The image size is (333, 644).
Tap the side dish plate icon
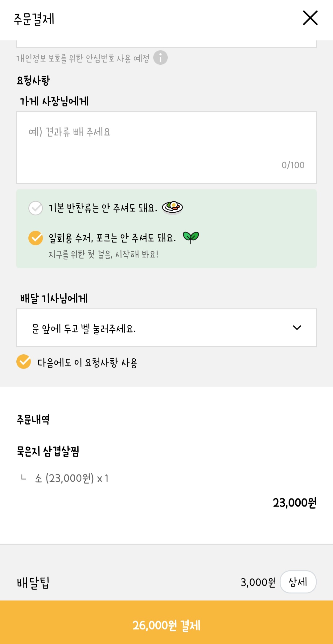point(172,207)
